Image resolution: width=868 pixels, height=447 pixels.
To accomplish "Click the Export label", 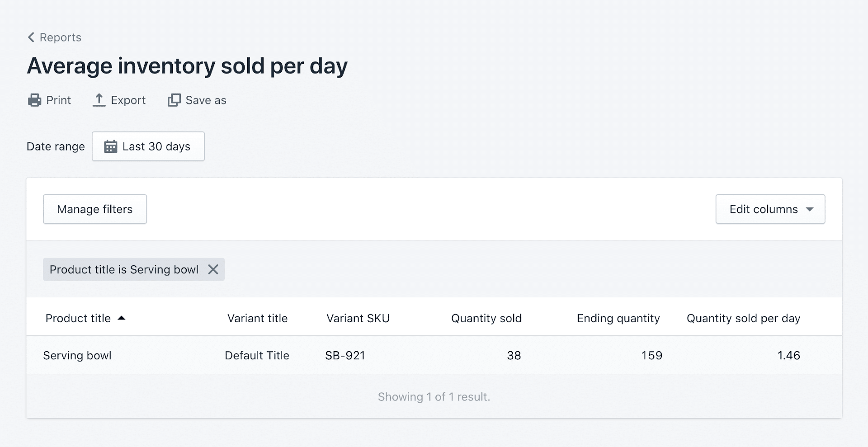I will (x=128, y=100).
